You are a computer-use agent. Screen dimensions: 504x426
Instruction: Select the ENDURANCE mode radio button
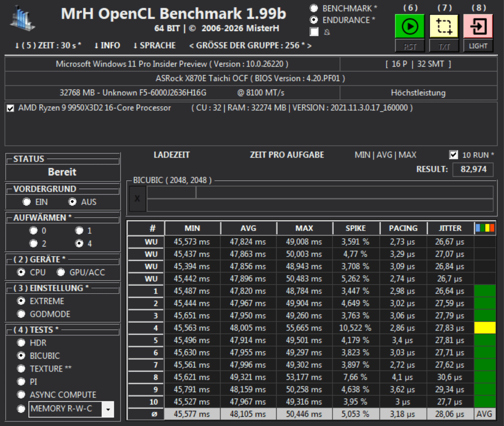tap(314, 20)
